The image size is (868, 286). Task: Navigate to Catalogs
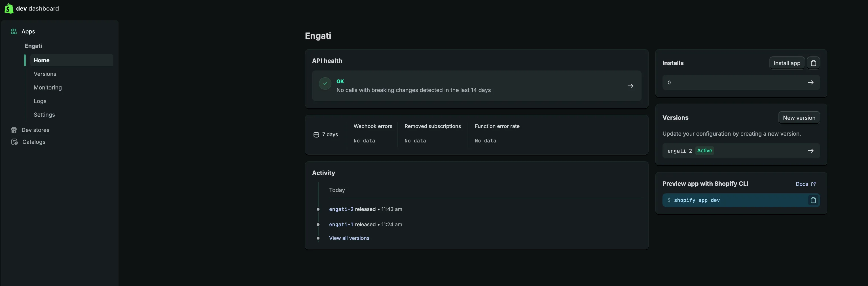(34, 142)
